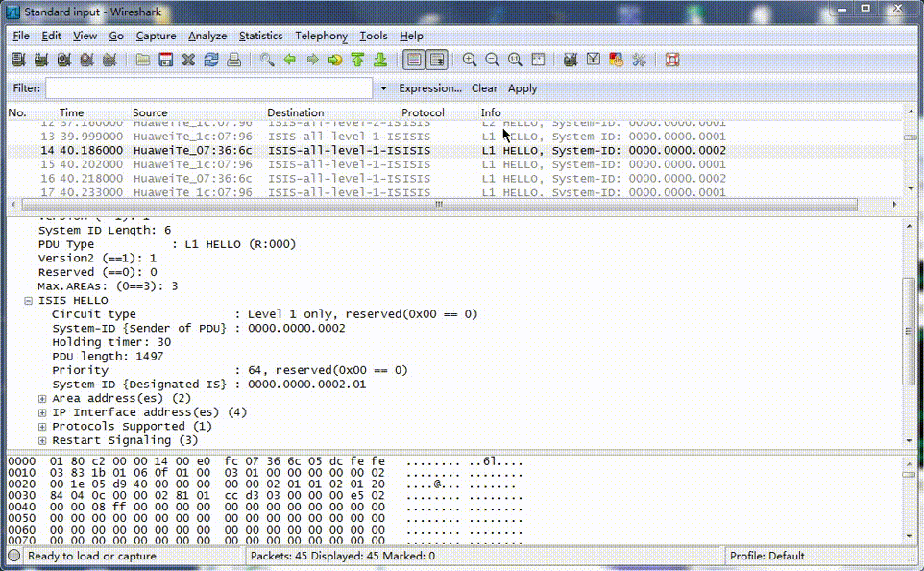Jump to first packet icon

(357, 60)
